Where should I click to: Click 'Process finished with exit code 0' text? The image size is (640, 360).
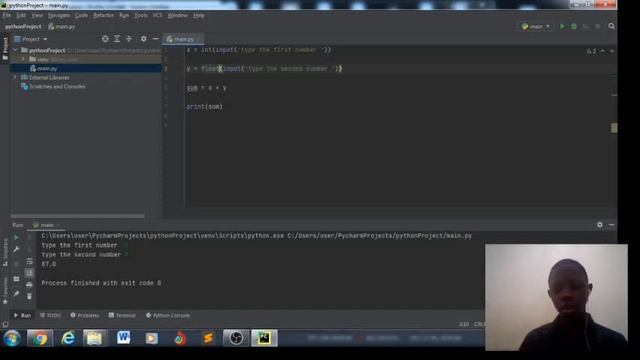101,283
